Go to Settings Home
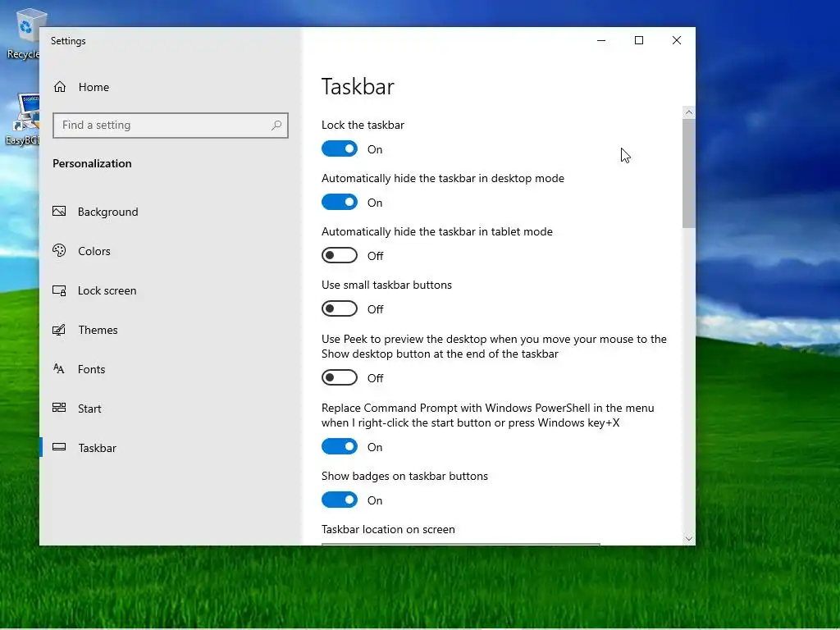 [171, 87]
